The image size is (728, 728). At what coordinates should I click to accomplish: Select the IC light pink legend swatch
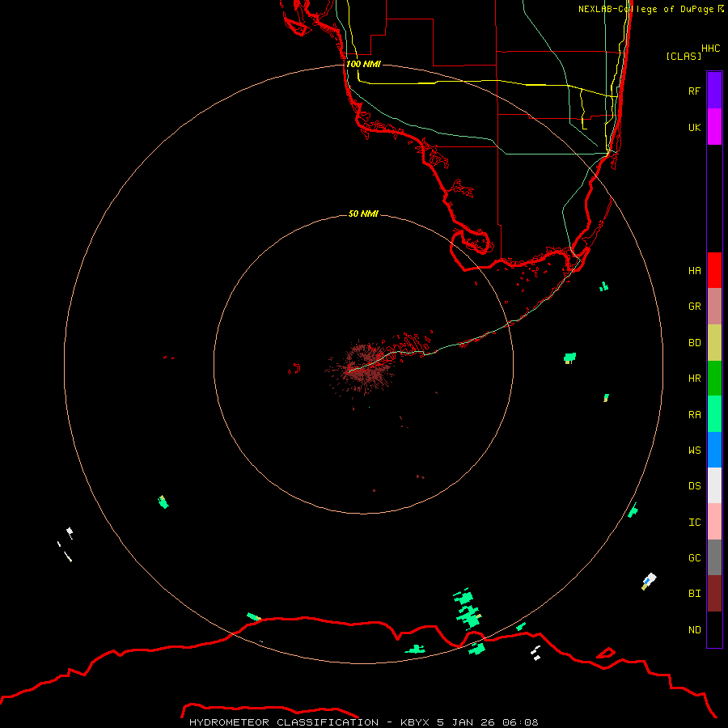tap(714, 522)
